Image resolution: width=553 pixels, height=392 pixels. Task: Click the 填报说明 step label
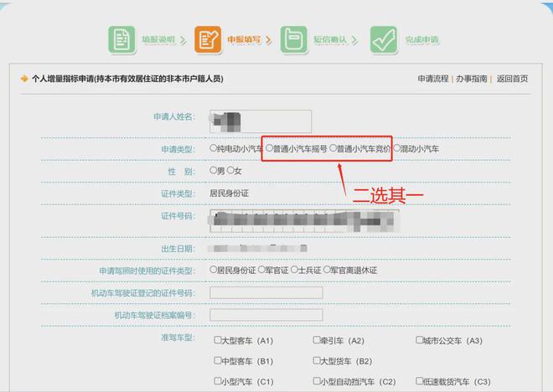point(158,39)
